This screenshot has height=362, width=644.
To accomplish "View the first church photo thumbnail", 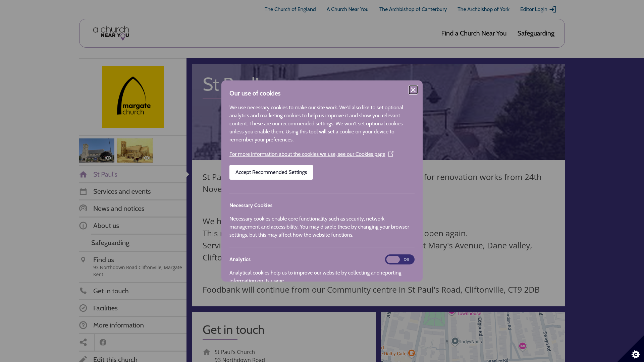I will (x=97, y=150).
